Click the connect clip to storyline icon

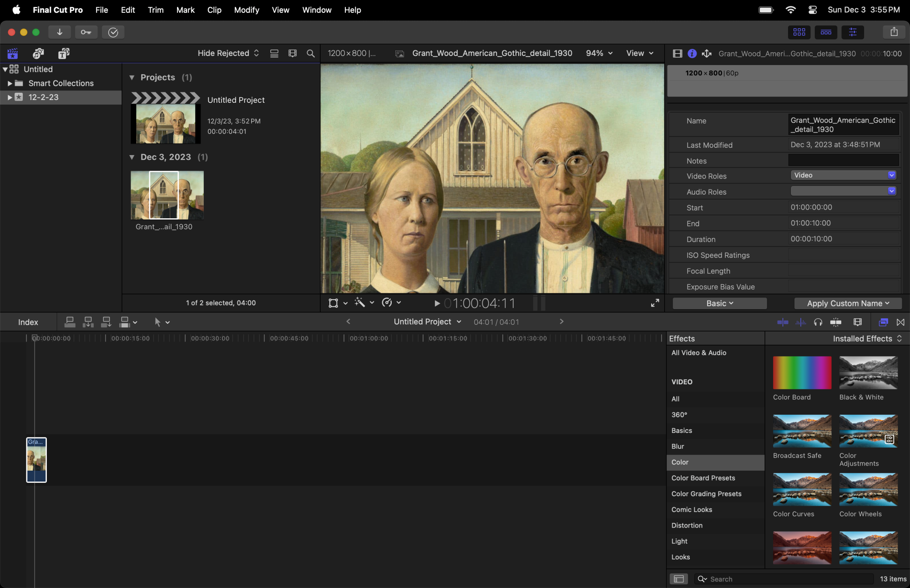click(70, 322)
